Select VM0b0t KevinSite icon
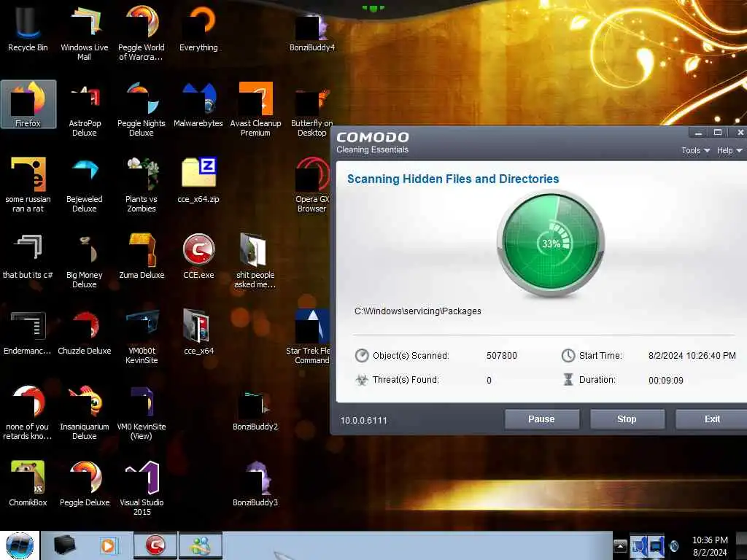The image size is (747, 560). tap(141, 336)
